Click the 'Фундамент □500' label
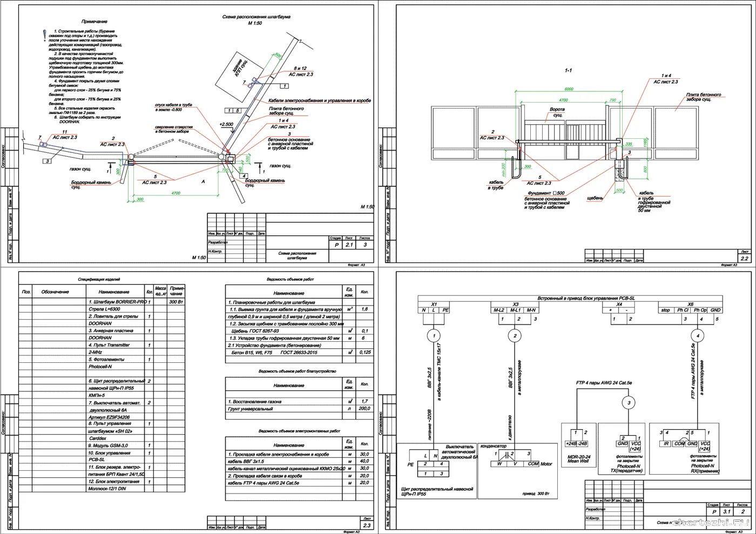Image resolution: width=756 pixels, height=534 pixels. click(546, 193)
